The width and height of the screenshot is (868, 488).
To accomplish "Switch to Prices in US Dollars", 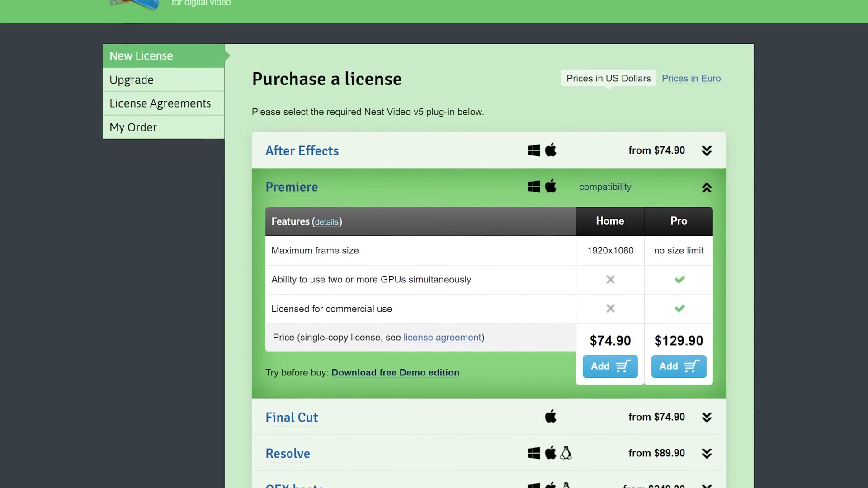I will coord(609,78).
